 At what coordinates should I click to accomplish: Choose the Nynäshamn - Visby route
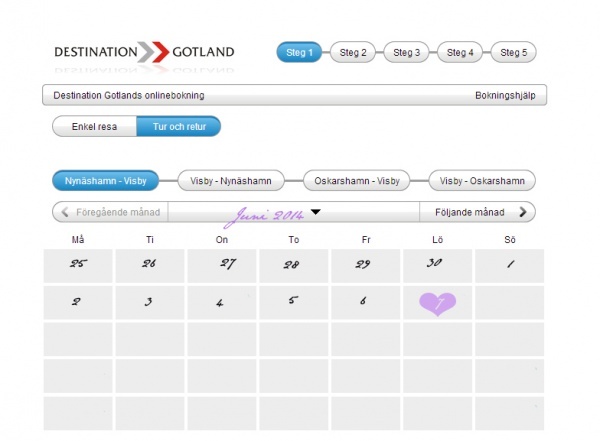click(x=106, y=181)
